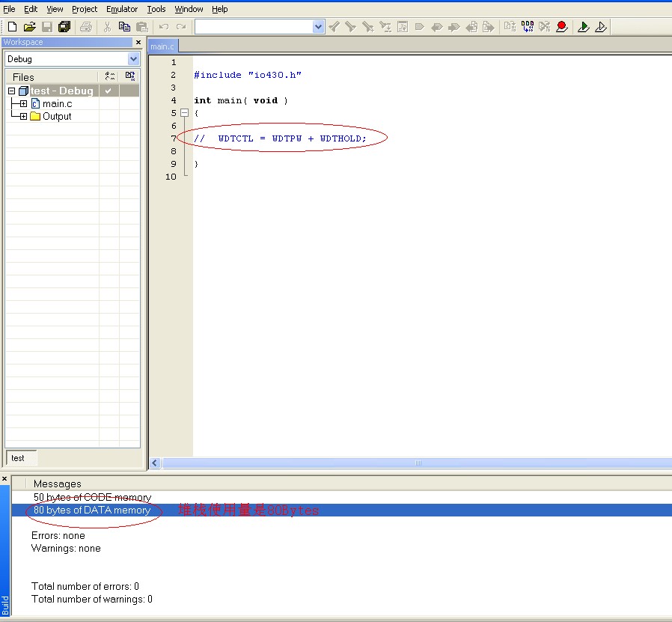The image size is (672, 622).
Task: Collapse the test - Debug project node
Action: click(12, 91)
